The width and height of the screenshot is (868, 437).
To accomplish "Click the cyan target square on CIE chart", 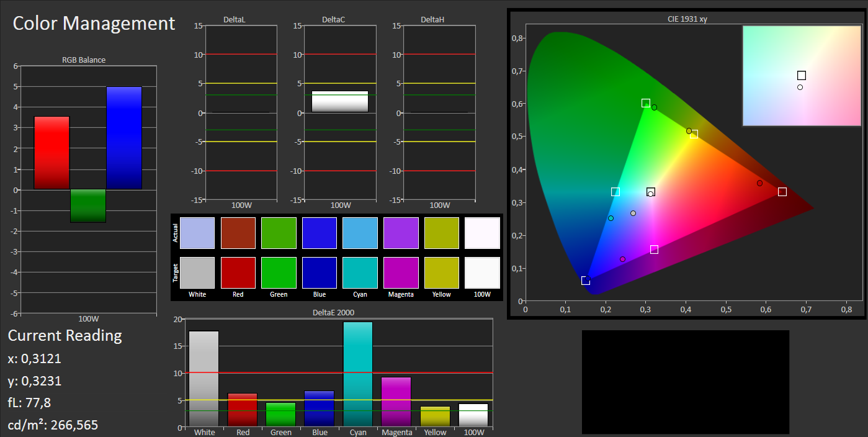I will click(615, 192).
